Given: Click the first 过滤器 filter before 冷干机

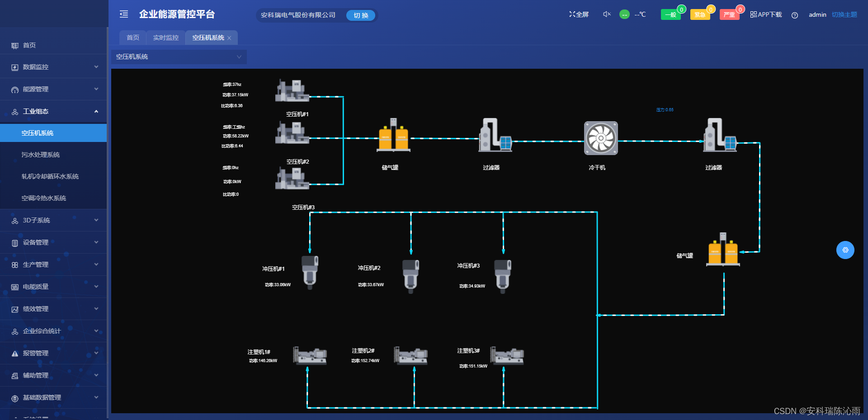Looking at the screenshot, I should (x=495, y=135).
